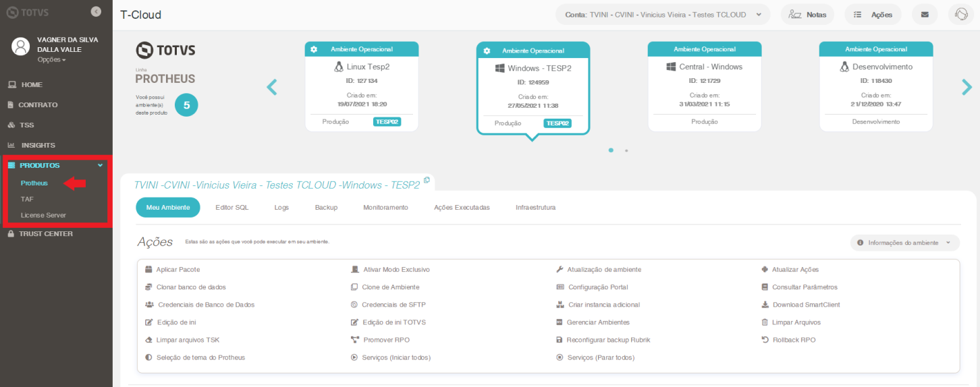Select Protheus under Produtos
The image size is (980, 387).
click(x=34, y=183)
